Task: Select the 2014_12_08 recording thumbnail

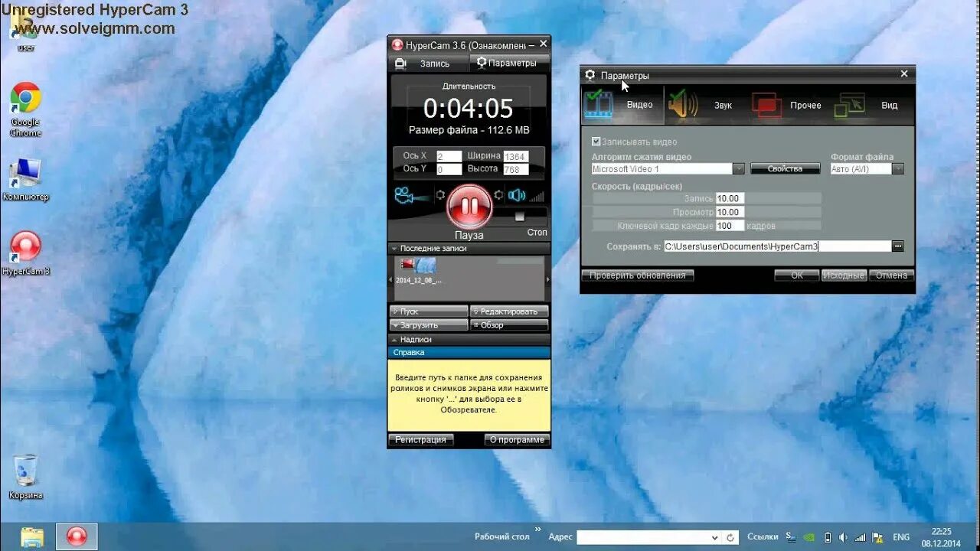Action: (x=418, y=271)
